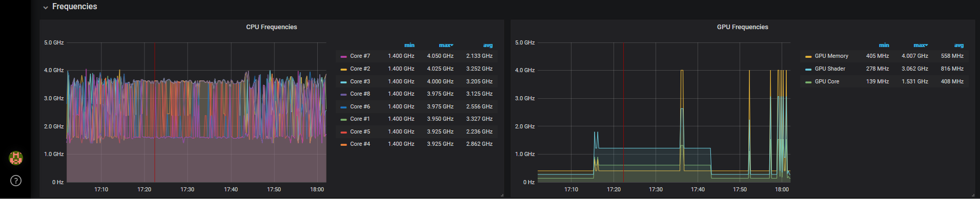The image size is (980, 199).
Task: Click GPU Memory max value 4.007 GHz
Action: 915,56
